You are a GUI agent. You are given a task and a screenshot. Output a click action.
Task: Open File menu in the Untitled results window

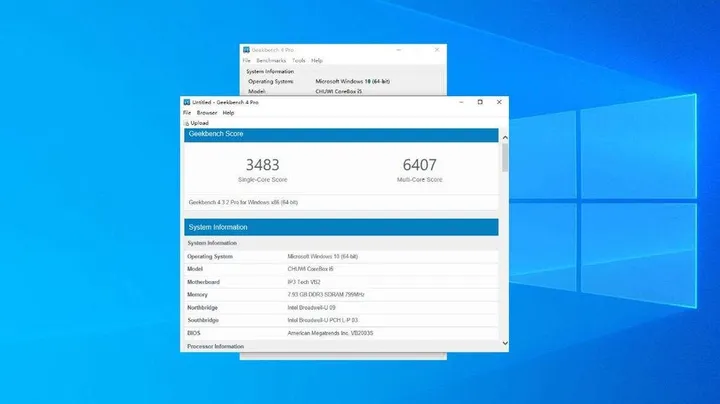[187, 113]
